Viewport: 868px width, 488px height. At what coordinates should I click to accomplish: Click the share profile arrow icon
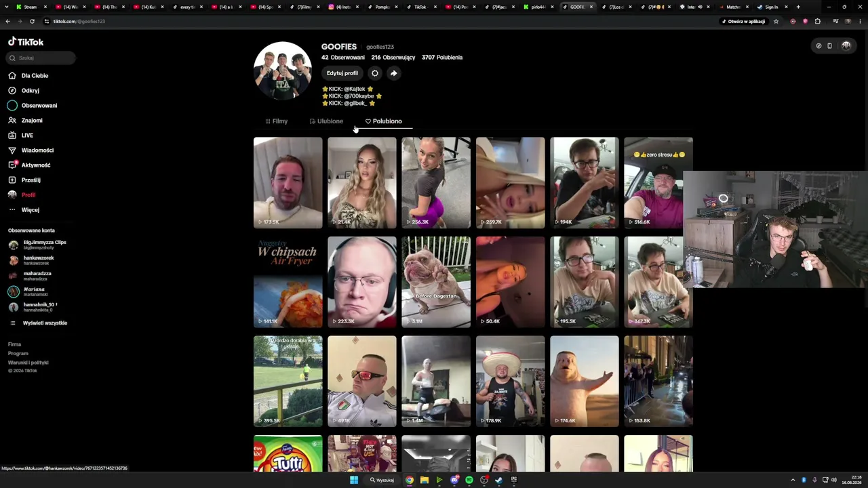click(x=393, y=73)
